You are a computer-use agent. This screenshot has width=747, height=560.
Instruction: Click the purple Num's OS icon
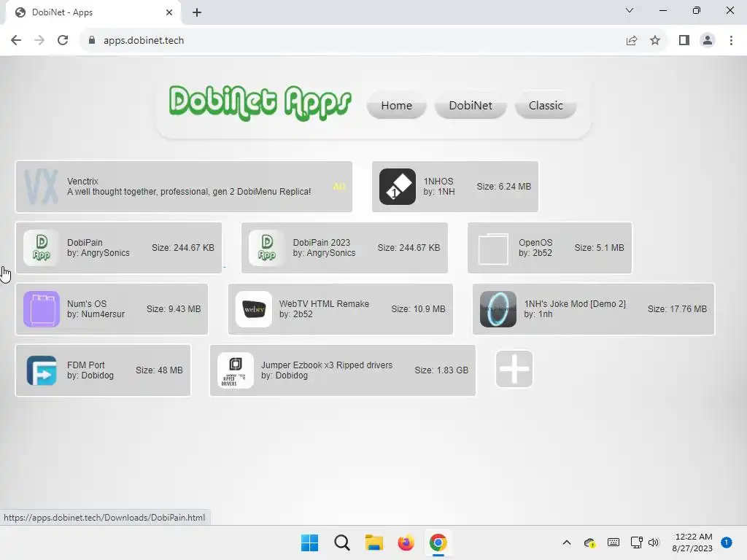tap(42, 309)
